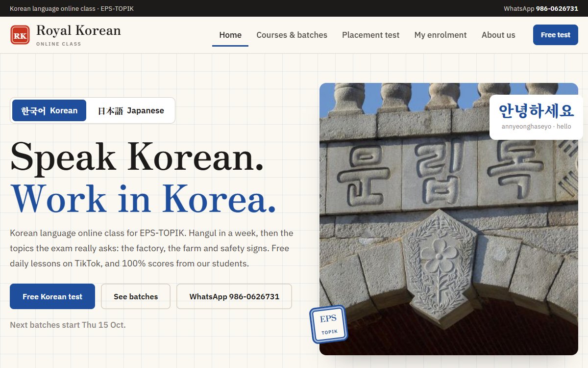The image size is (588, 368).
Task: Click the red RK logo icon
Action: [20, 35]
